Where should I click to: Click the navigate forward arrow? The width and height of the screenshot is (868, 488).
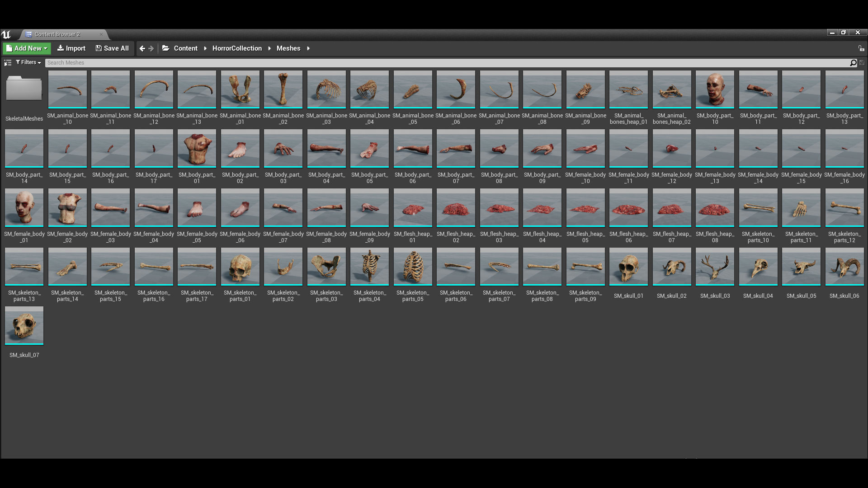(151, 48)
